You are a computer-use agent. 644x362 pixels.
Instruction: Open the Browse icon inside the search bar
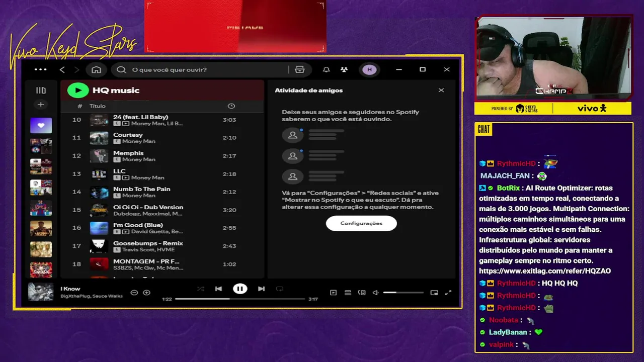click(x=300, y=70)
